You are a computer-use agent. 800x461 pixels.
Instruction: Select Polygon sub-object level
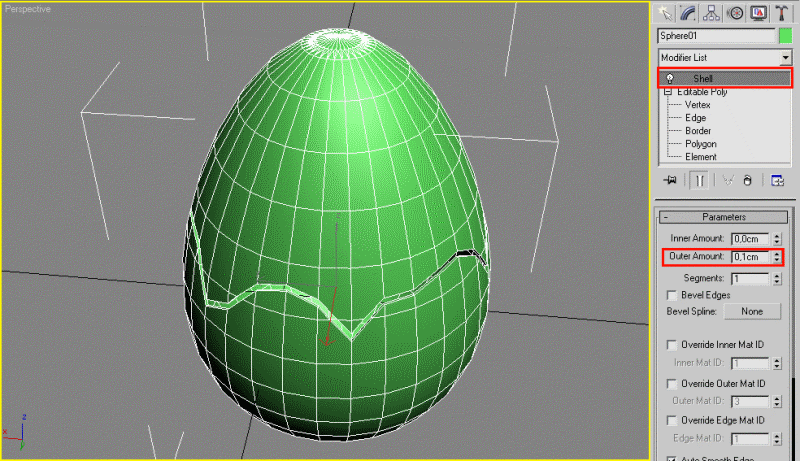pos(701,144)
